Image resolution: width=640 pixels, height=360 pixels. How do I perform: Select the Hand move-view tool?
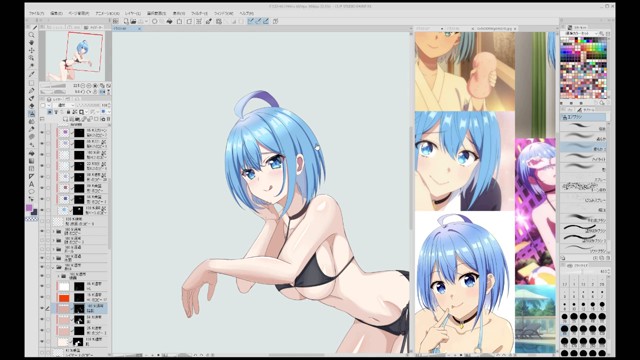coord(31,43)
